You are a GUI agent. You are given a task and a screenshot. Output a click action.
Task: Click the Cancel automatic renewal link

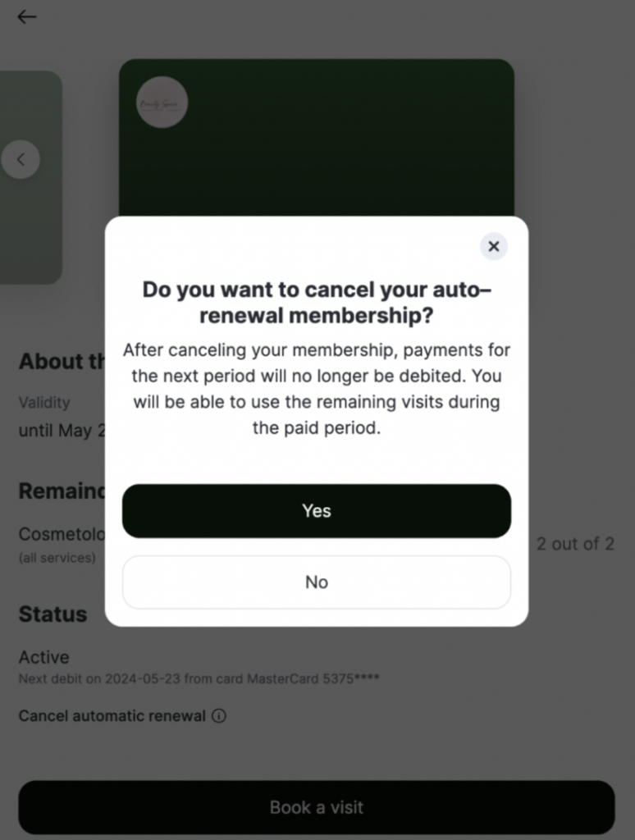[x=112, y=716]
